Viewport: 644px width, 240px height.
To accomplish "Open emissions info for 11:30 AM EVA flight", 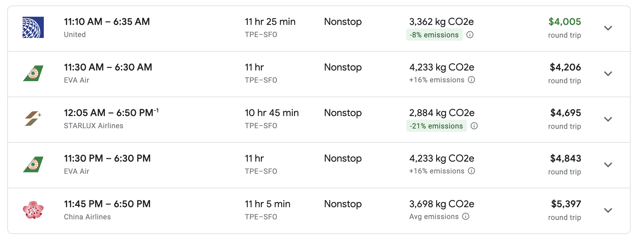I will 471,80.
